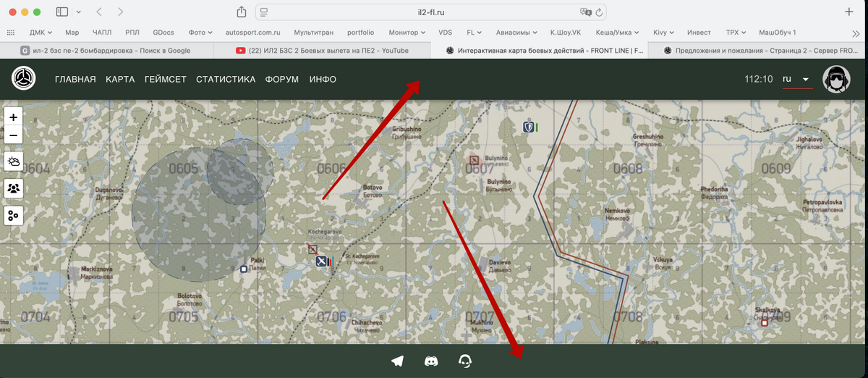868x378 pixels.
Task: Expand the ru language dropdown
Action: coord(797,79)
